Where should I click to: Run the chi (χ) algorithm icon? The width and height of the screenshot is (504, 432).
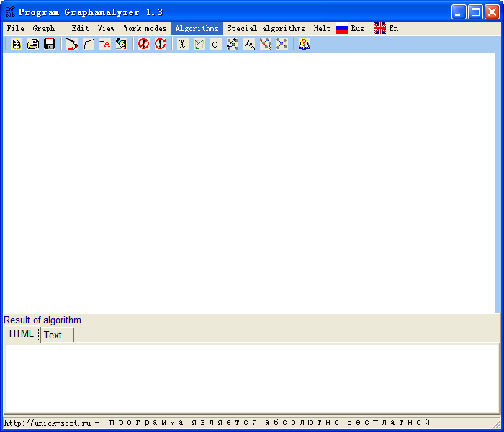[x=182, y=44]
